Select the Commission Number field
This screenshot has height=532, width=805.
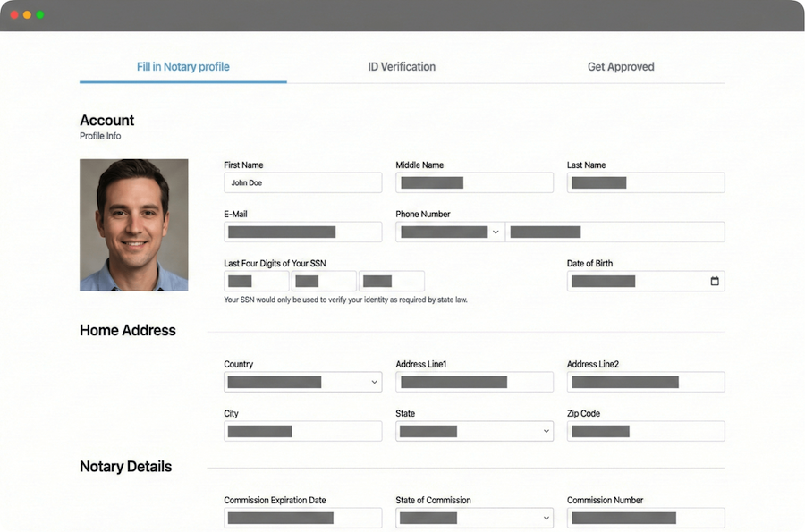click(x=646, y=518)
